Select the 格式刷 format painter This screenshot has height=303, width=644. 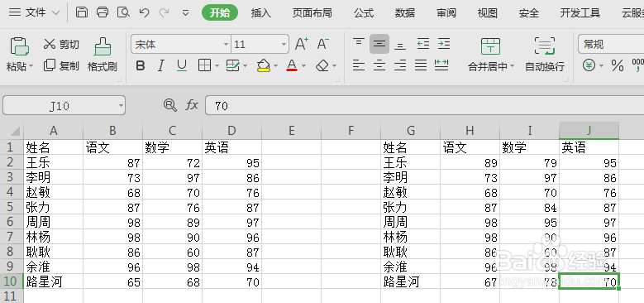pos(103,55)
